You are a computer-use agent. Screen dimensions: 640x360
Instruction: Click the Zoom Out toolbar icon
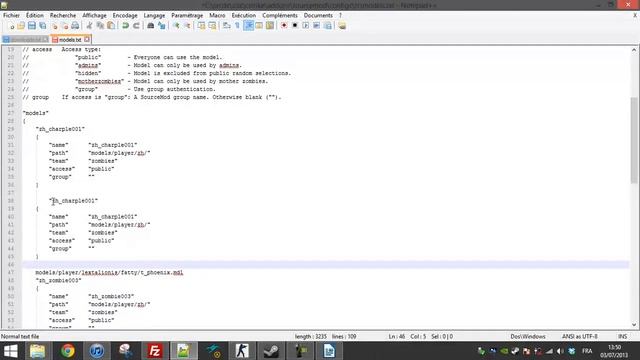point(187,26)
